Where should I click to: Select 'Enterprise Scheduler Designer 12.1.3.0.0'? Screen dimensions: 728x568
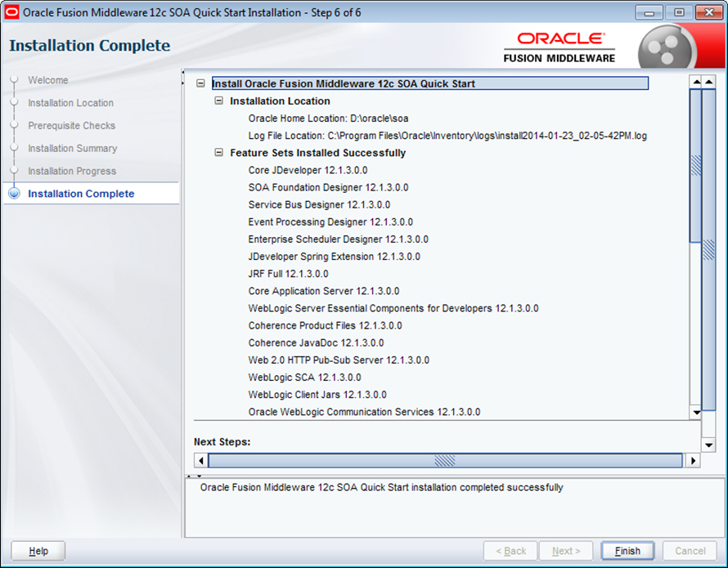tap(339, 239)
